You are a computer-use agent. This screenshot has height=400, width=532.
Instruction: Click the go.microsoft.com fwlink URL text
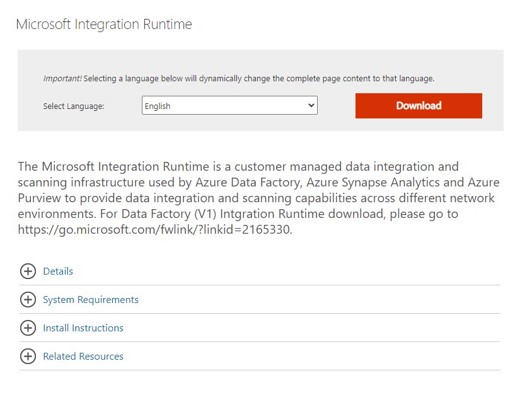point(154,230)
